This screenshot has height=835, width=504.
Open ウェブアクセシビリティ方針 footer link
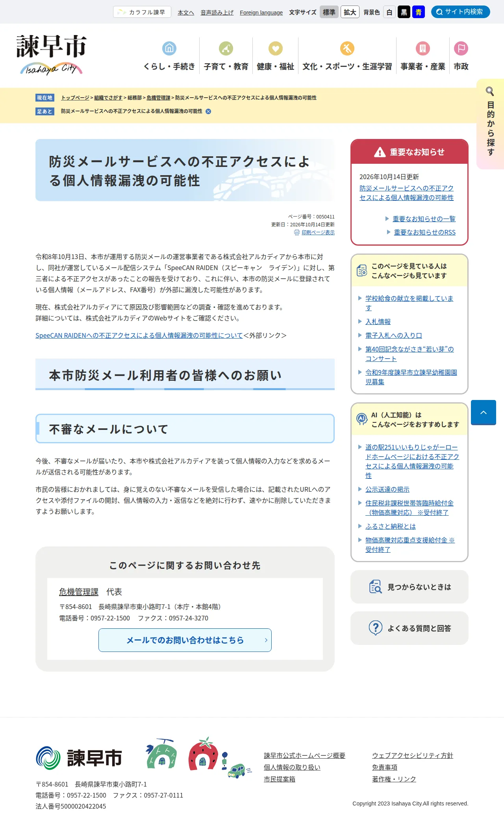click(x=413, y=755)
